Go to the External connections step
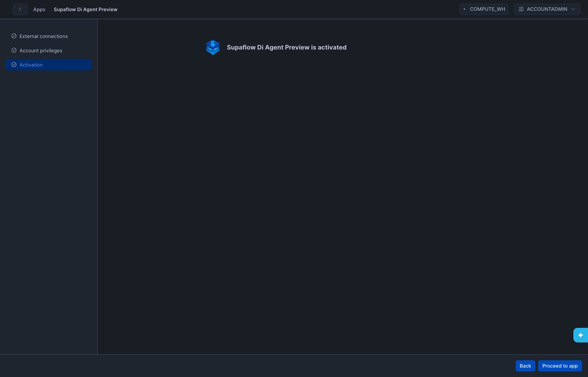Screen dimensions: 588x377 44,36
